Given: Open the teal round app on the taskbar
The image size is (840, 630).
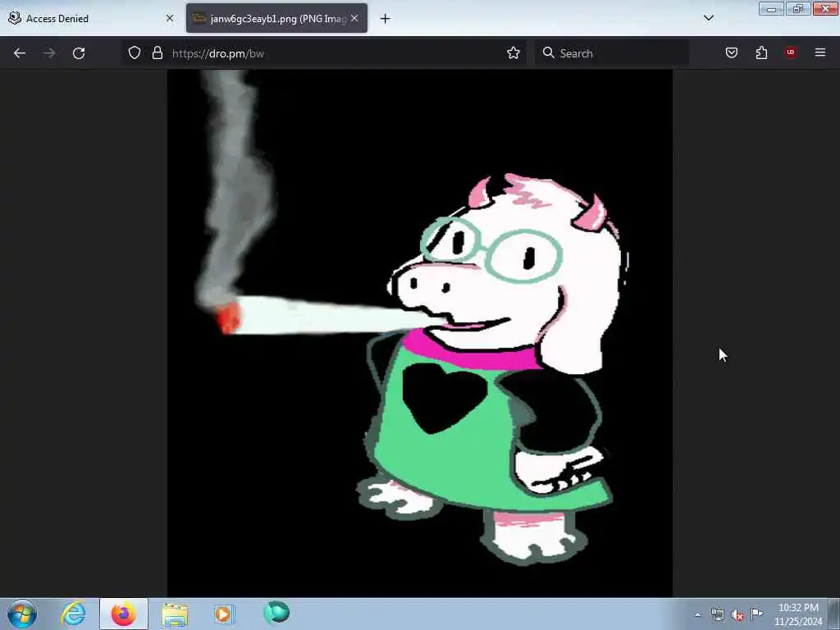Looking at the screenshot, I should [x=276, y=612].
